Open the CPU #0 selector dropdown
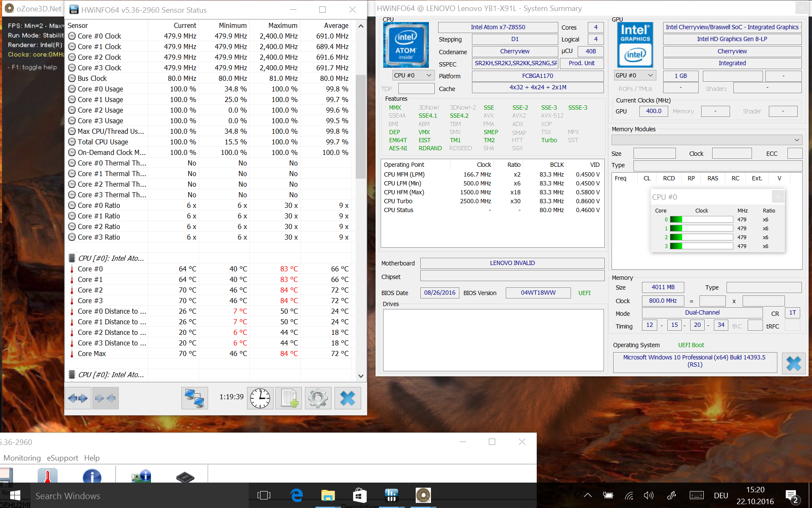The height and width of the screenshot is (508, 812). click(413, 75)
